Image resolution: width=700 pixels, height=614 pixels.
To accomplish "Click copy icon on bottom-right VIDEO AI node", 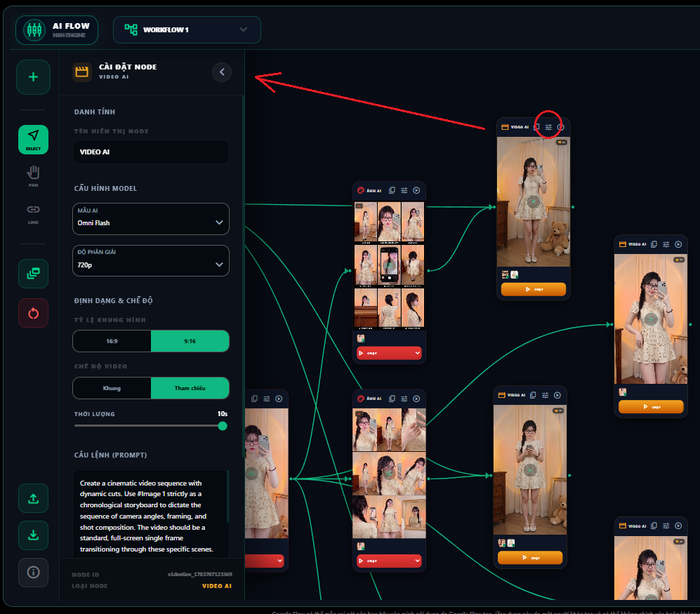I will click(x=654, y=526).
